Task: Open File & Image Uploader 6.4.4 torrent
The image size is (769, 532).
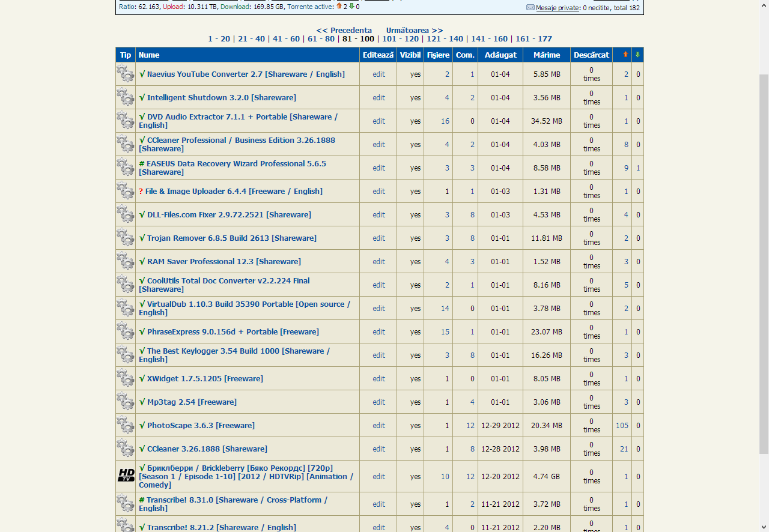Action: tap(234, 191)
